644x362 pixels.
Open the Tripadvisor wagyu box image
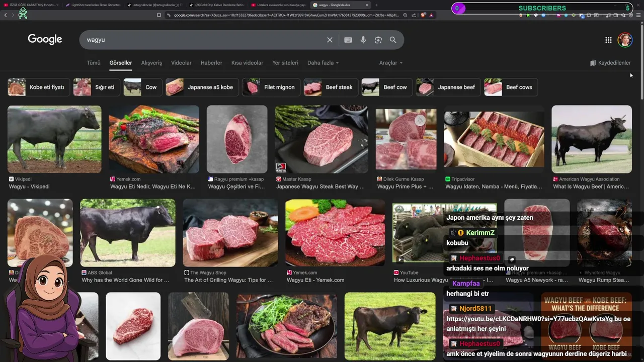pyautogui.click(x=494, y=139)
